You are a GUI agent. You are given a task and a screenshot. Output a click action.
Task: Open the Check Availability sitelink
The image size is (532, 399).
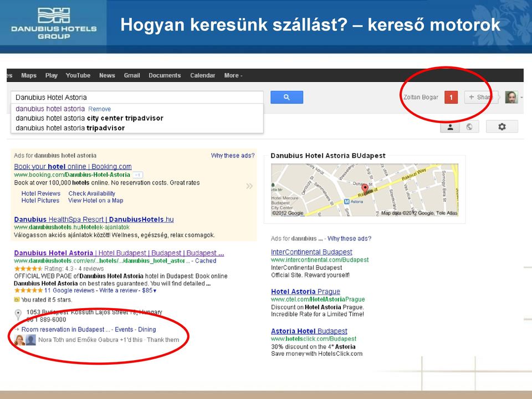92,193
